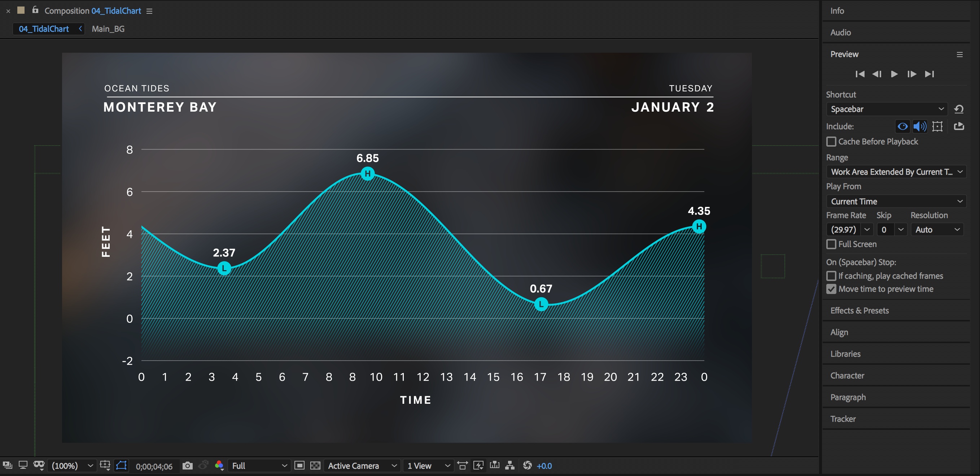Open the Effects & Presets panel

click(x=859, y=311)
